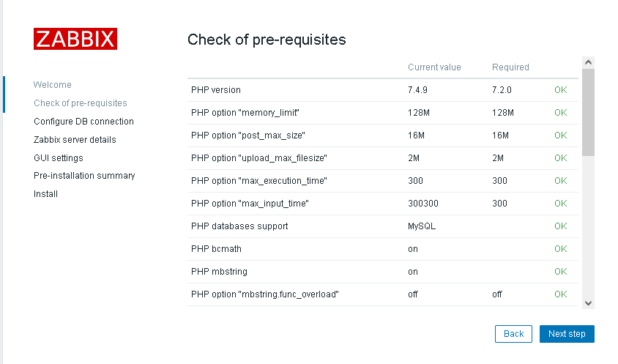Select the Install step in sidebar
618x364 pixels.
tap(45, 194)
